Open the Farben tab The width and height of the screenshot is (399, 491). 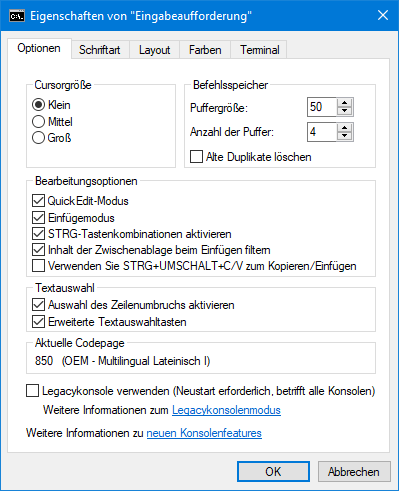point(205,50)
